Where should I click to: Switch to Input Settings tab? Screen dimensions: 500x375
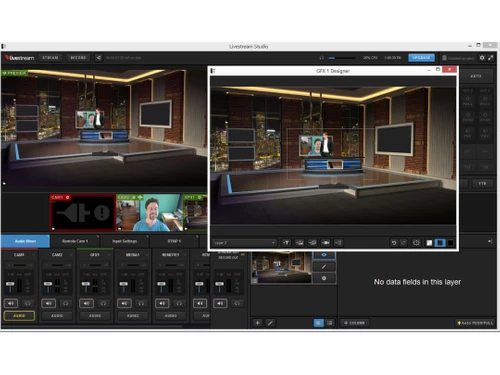tap(124, 241)
